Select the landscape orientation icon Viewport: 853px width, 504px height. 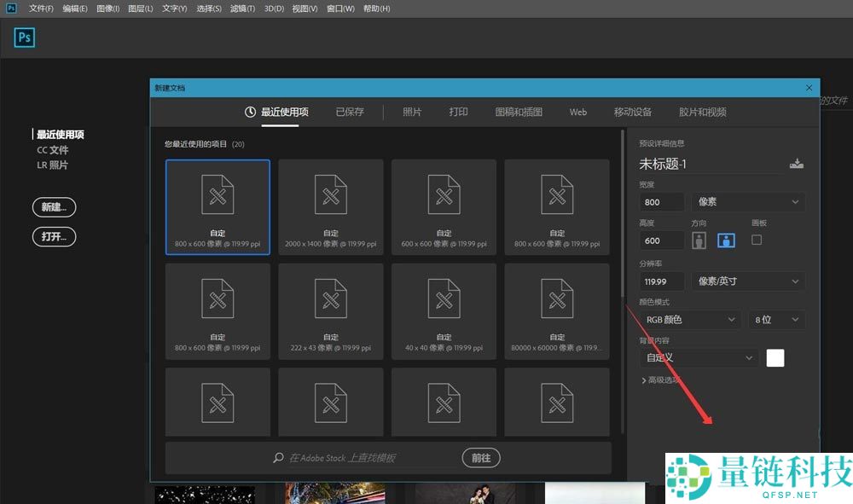(724, 240)
